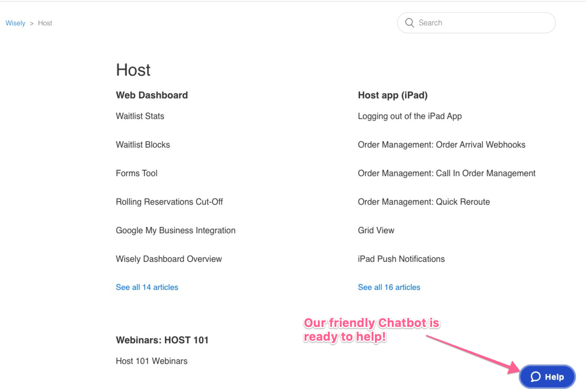
Task: Open Wisely Dashboard Overview article
Action: click(169, 259)
